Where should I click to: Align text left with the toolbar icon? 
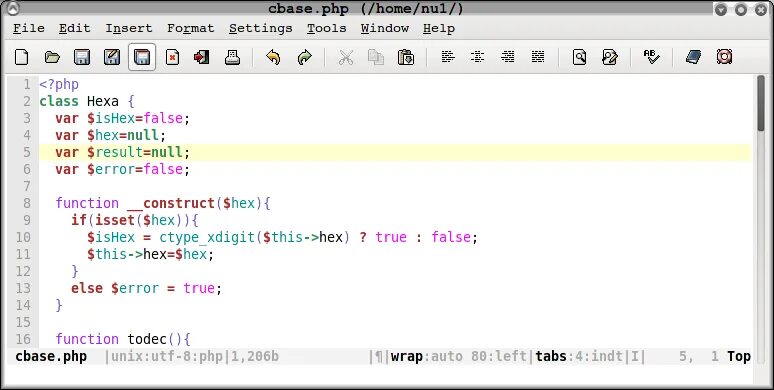tap(448, 57)
